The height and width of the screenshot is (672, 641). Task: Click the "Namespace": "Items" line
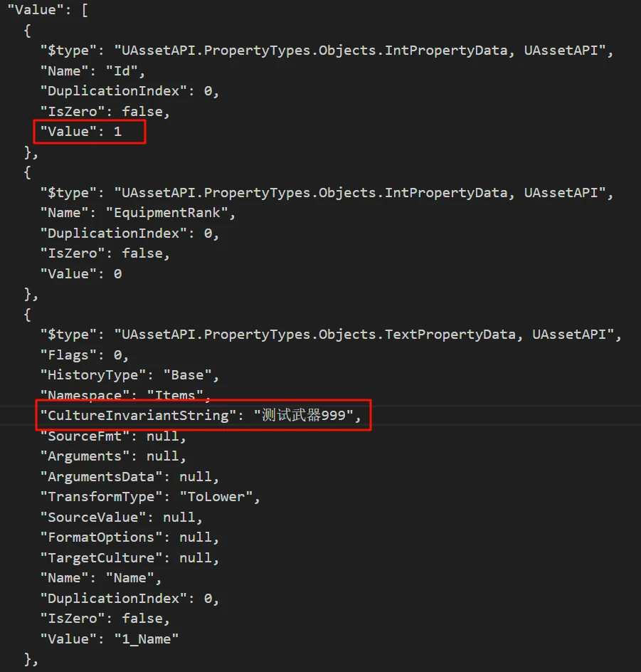pyautogui.click(x=125, y=395)
